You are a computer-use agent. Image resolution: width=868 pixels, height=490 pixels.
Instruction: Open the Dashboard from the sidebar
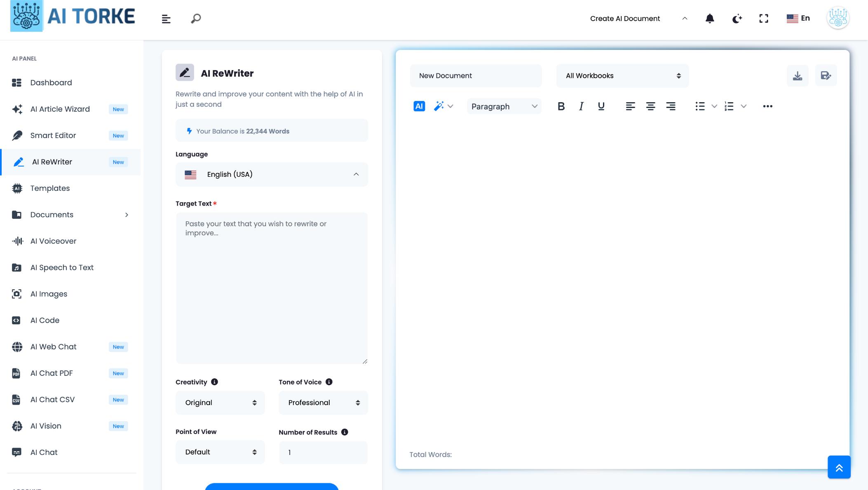coord(50,82)
